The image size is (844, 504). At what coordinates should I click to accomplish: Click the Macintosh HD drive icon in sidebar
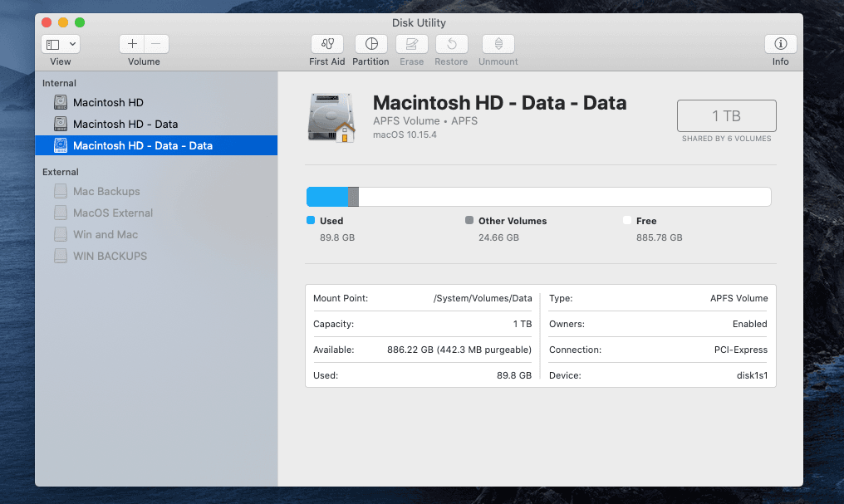click(x=61, y=102)
